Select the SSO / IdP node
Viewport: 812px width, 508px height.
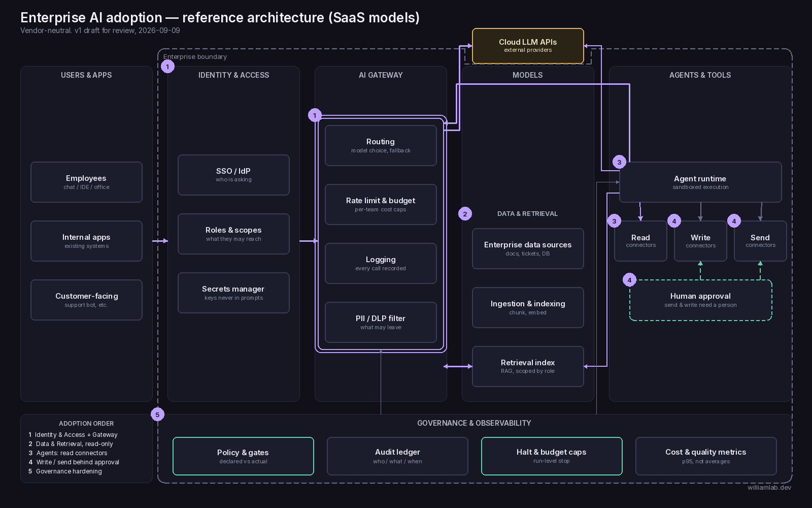coord(233,175)
